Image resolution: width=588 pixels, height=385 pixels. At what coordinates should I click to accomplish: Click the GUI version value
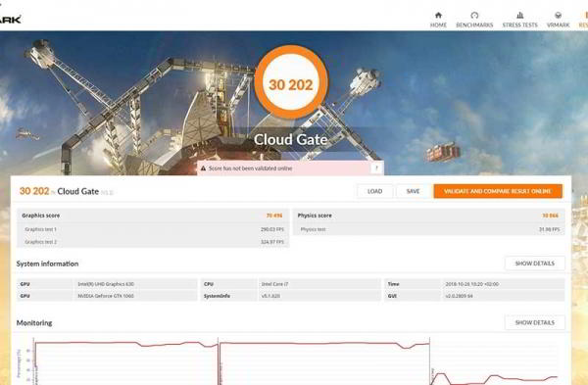click(x=459, y=296)
